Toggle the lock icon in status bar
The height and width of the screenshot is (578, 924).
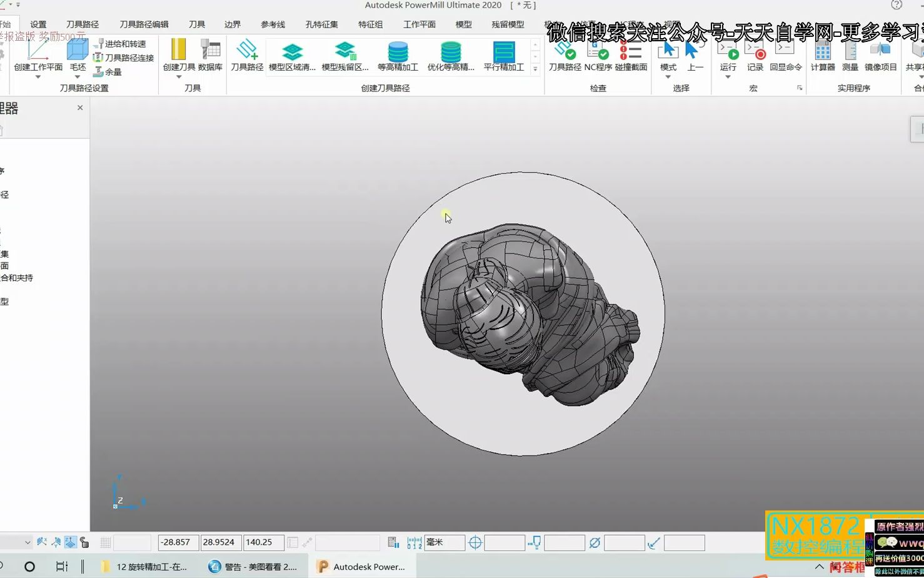point(84,542)
